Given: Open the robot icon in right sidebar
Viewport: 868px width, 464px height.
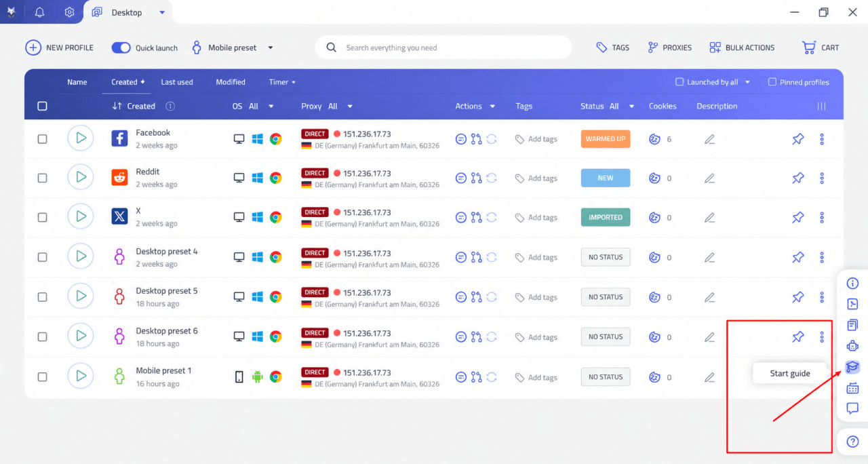Looking at the screenshot, I should pyautogui.click(x=852, y=346).
